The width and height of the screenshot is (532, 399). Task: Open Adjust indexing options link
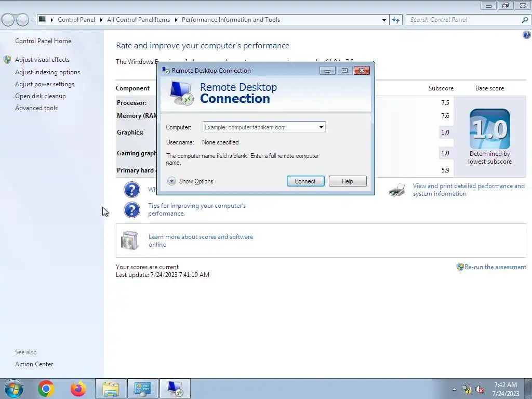point(47,72)
